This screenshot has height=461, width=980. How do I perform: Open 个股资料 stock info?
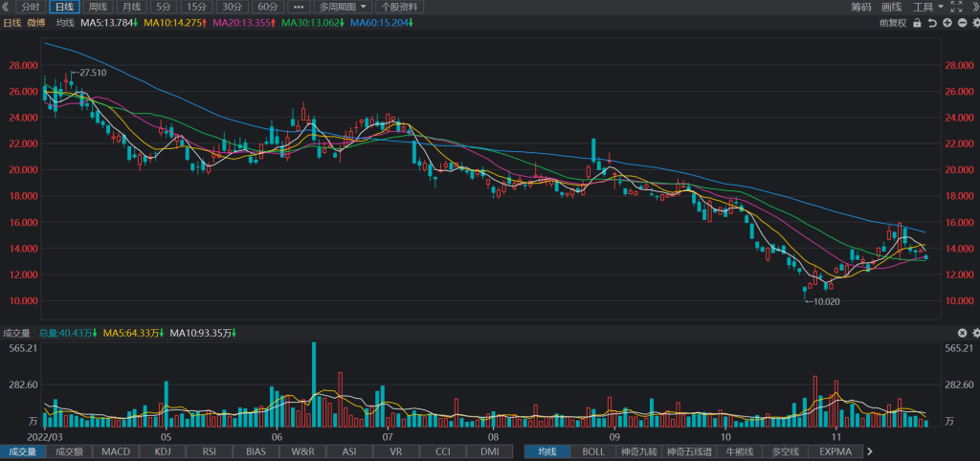point(399,7)
